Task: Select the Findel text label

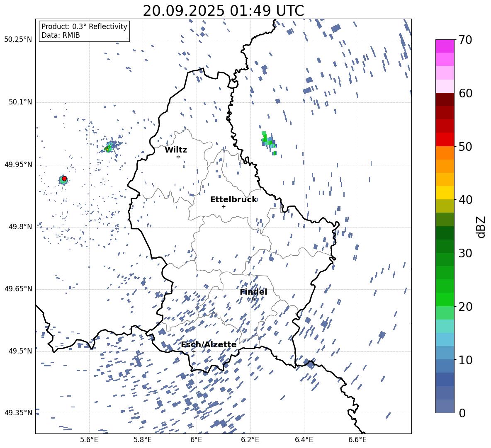Action: tap(253, 292)
